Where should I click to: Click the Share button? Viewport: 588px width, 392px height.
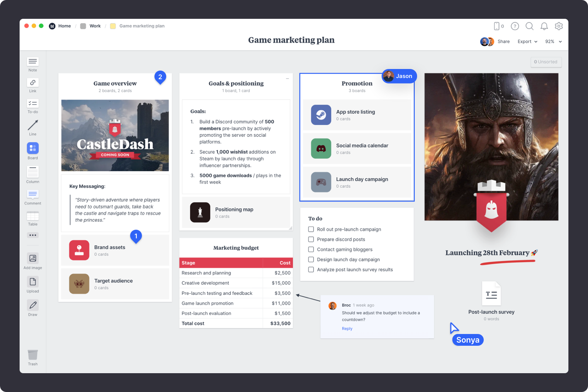503,41
